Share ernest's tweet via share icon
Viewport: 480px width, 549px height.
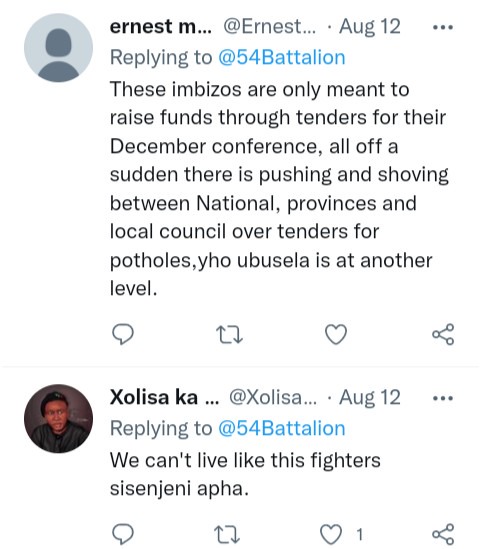pyautogui.click(x=443, y=334)
